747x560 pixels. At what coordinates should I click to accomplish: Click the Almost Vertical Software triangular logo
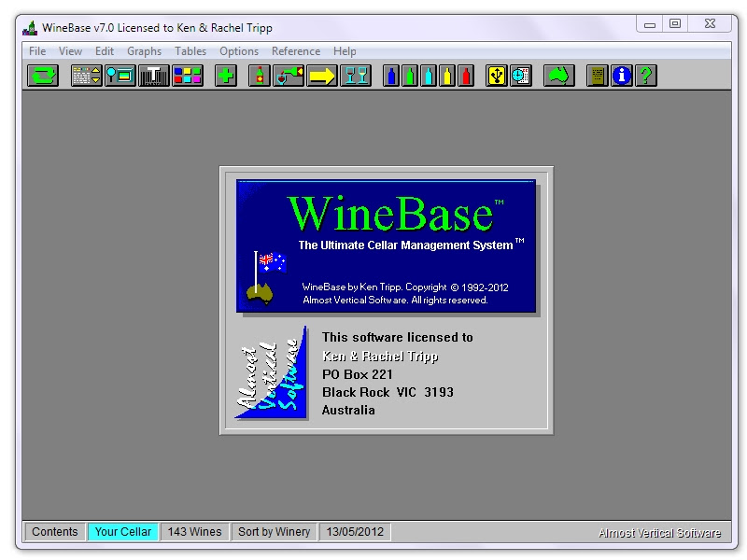pyautogui.click(x=272, y=372)
